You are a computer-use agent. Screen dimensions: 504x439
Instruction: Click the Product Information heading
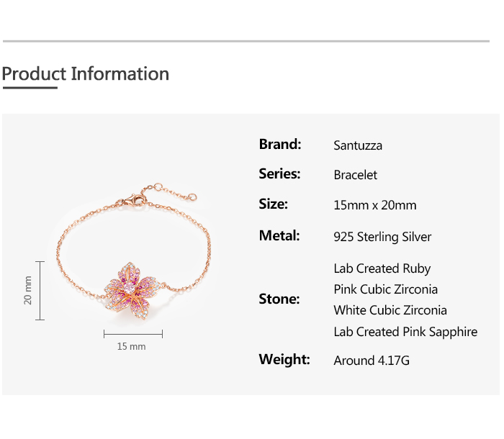tap(85, 74)
